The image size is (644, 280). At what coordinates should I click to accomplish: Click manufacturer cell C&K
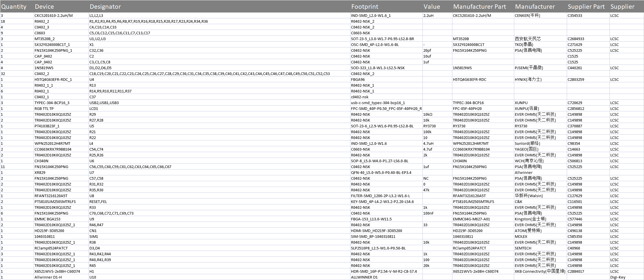[518, 201]
